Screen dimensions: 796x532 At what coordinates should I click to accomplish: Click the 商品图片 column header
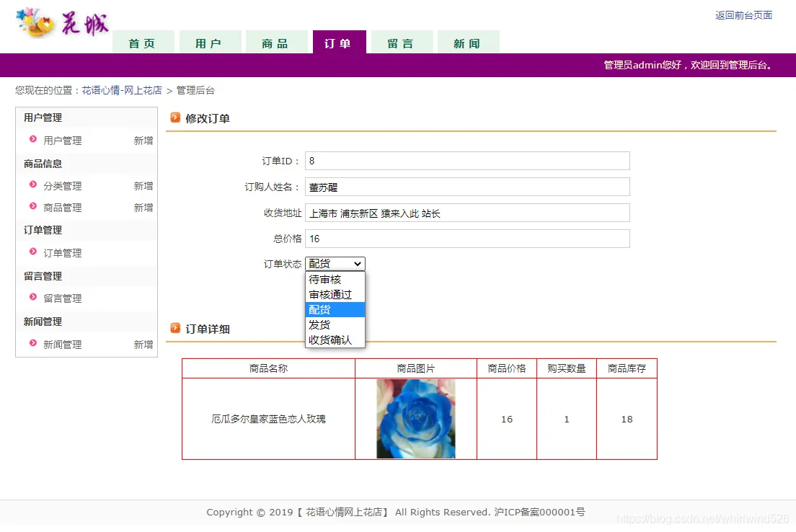(x=416, y=368)
